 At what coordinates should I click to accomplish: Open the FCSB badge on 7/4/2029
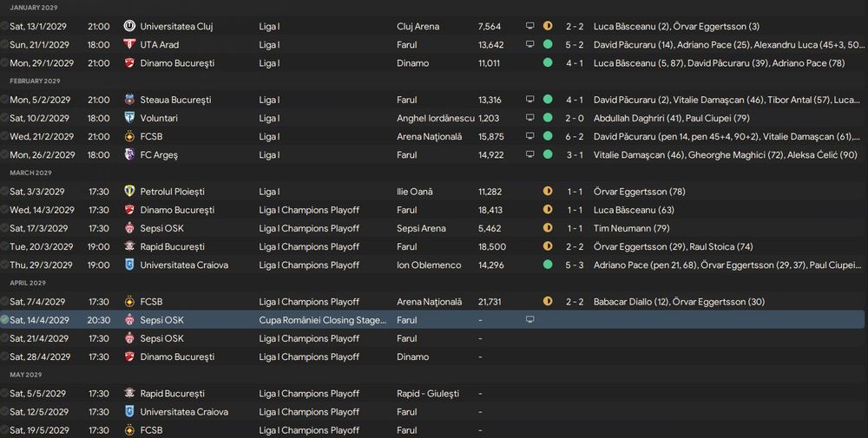[129, 302]
